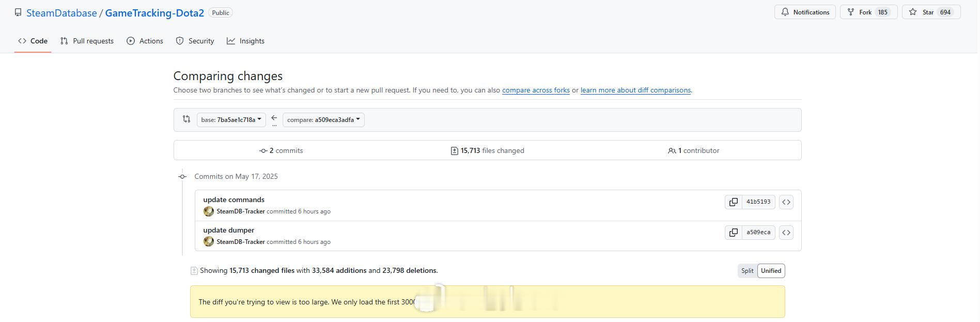The image size is (980, 322).
Task: Open the base 7ba5ae1c718a dropdown
Action: point(231,120)
